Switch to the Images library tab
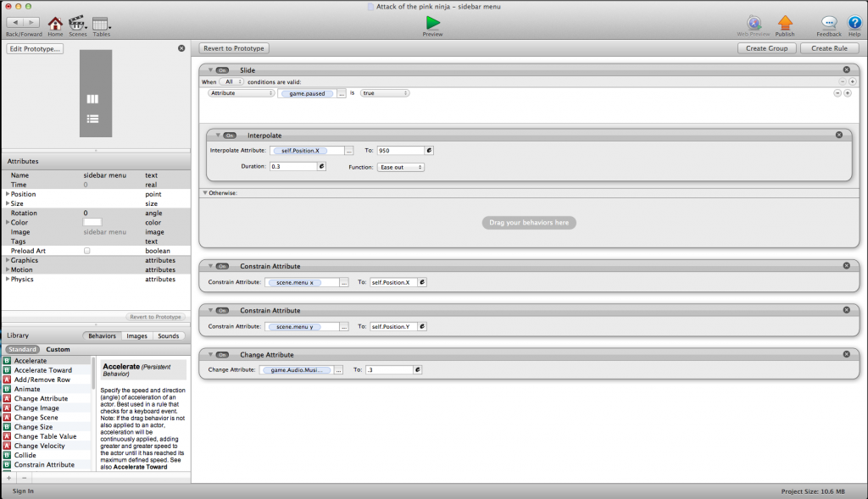The height and width of the screenshot is (499, 868). point(136,335)
